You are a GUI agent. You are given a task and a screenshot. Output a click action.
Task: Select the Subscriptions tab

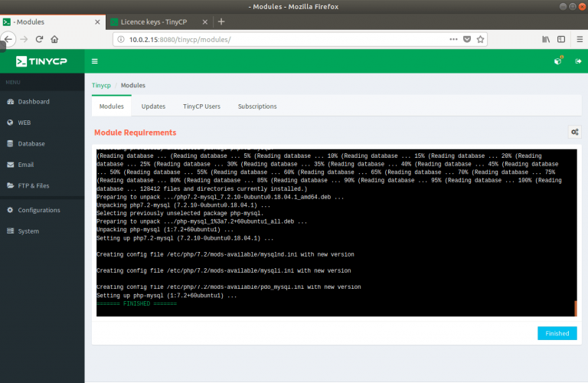257,106
